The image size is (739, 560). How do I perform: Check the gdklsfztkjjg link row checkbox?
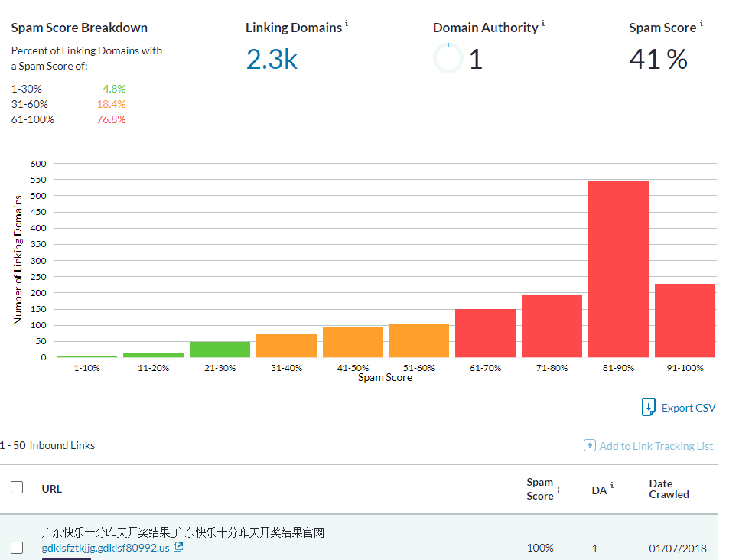(x=17, y=548)
